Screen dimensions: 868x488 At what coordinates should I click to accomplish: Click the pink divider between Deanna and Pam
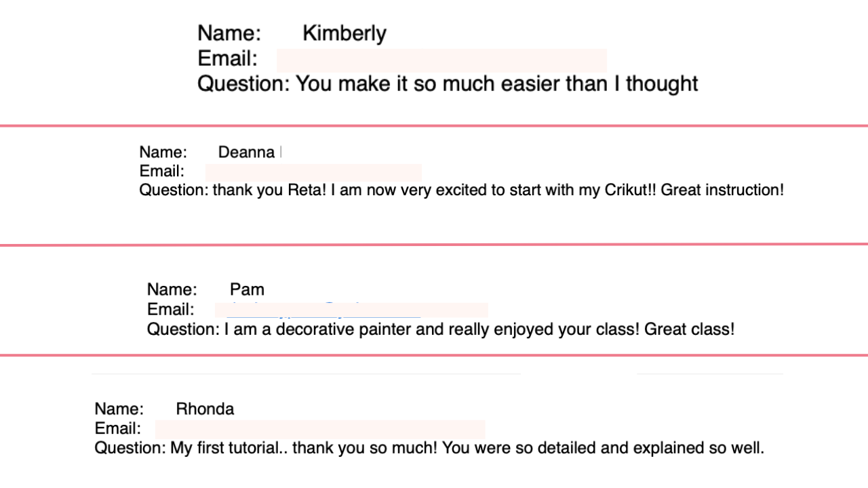click(434, 244)
